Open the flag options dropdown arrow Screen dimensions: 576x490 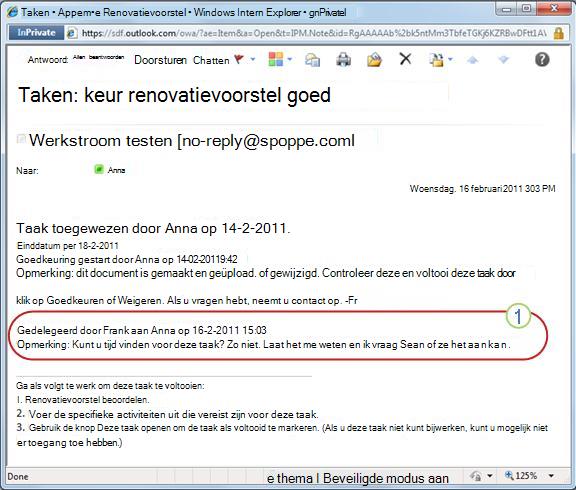pyautogui.click(x=253, y=59)
